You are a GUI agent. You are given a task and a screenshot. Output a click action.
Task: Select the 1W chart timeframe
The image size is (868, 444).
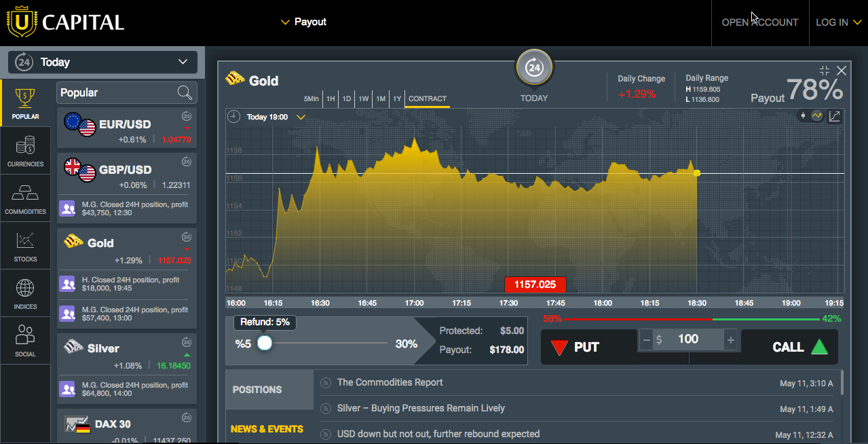point(364,99)
